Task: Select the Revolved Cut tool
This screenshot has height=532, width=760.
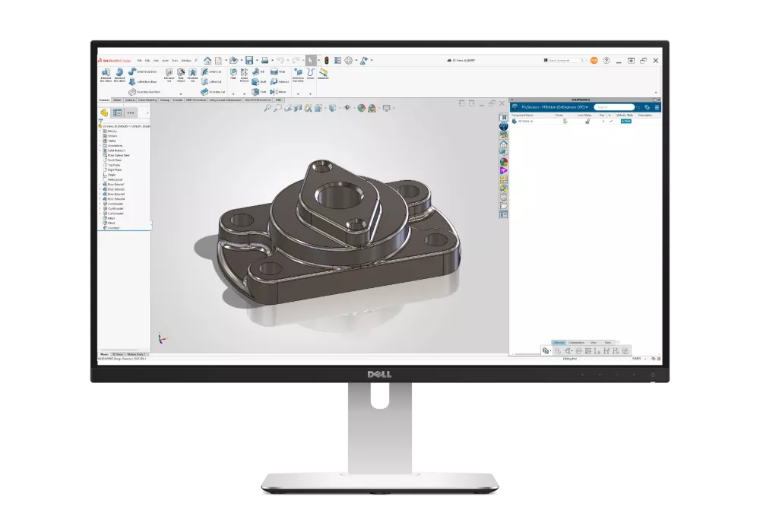Action: pyautogui.click(x=192, y=75)
